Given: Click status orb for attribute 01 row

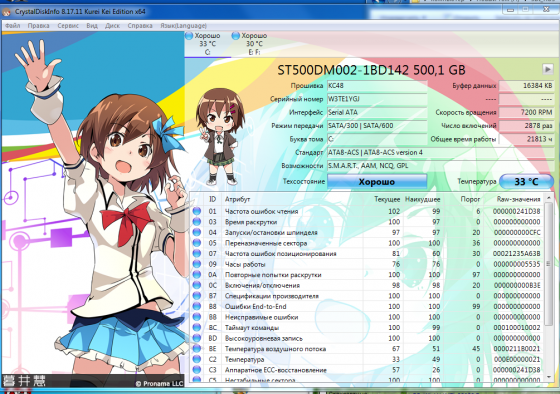Looking at the screenshot, I should tap(197, 211).
